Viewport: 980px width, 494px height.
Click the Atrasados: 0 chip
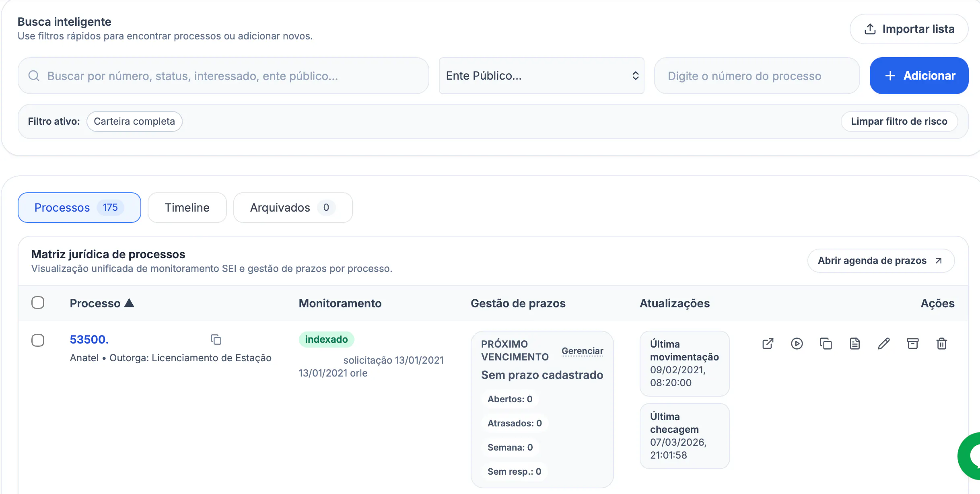(x=515, y=423)
